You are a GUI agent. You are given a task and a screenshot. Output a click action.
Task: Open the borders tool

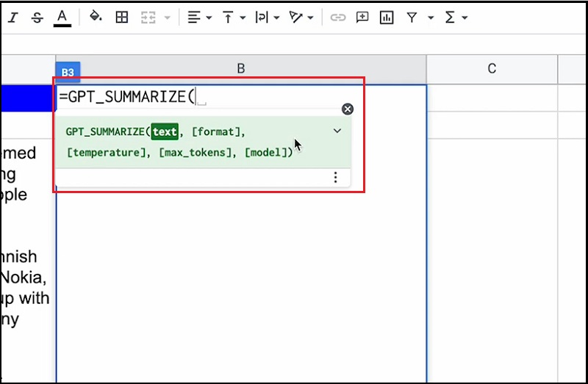point(122,17)
